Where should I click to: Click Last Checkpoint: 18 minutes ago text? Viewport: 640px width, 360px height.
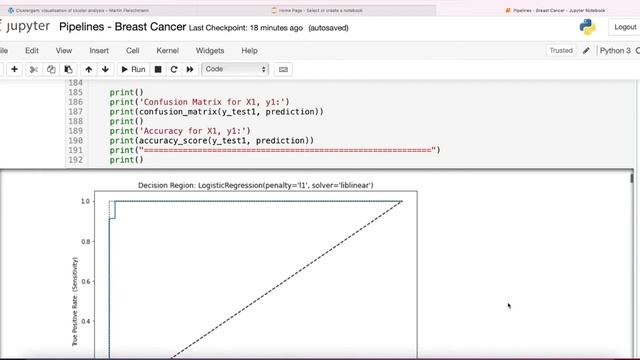click(246, 28)
